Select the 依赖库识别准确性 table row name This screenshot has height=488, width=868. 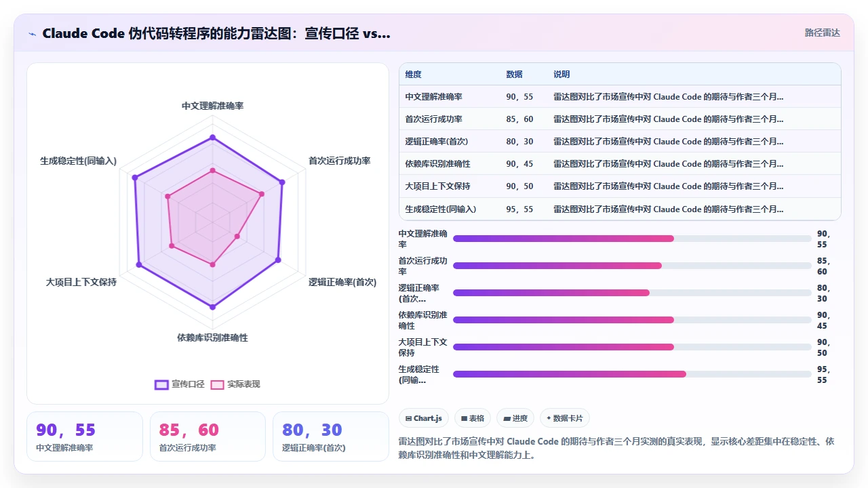point(437,164)
